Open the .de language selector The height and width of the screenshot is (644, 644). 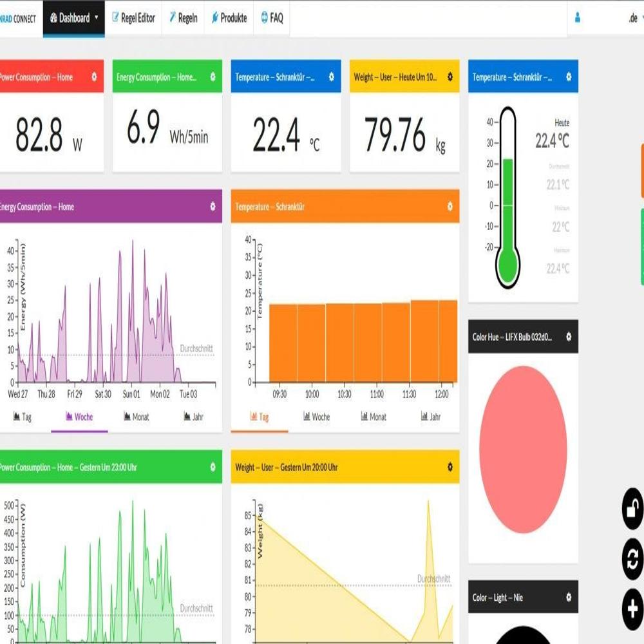click(x=635, y=18)
